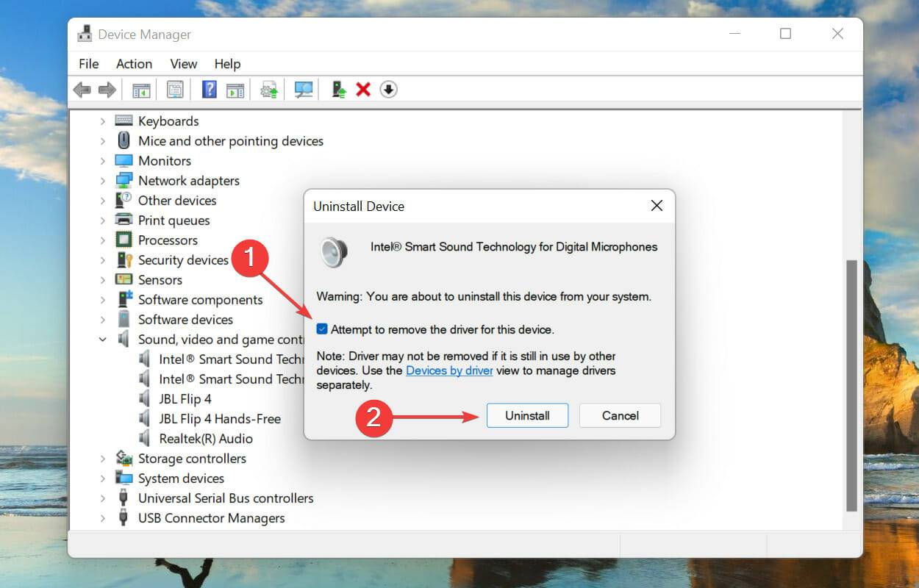Expand the Universal Serial Bus controllers category
This screenshot has width=919, height=588.
(102, 498)
